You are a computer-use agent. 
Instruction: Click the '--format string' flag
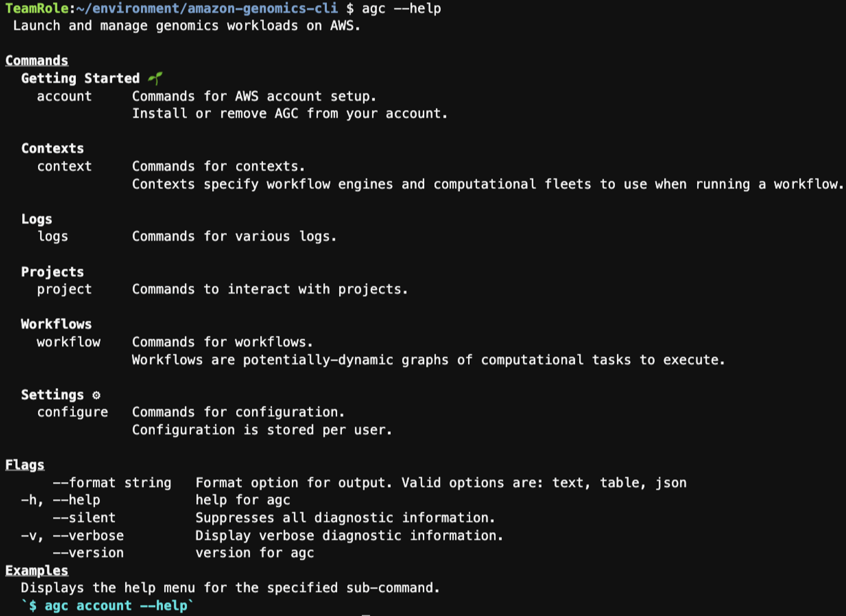click(112, 483)
